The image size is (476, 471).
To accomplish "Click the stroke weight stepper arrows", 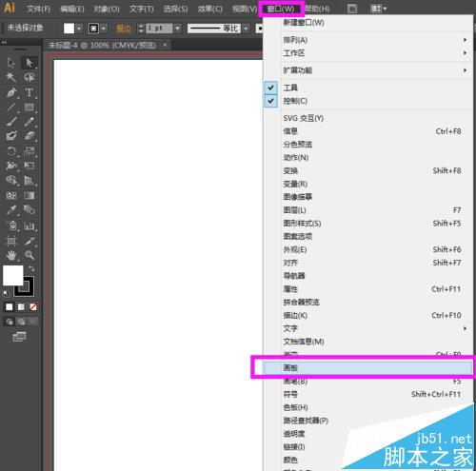I will [x=142, y=29].
